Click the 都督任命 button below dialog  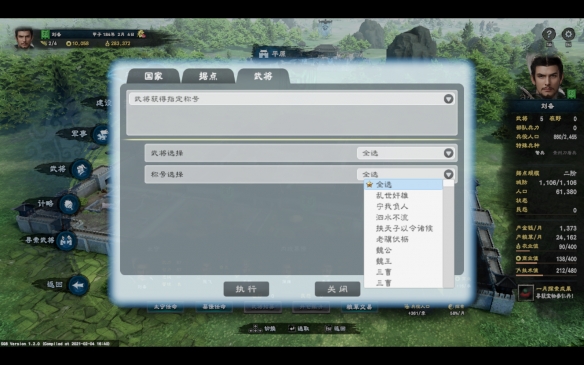coord(214,307)
